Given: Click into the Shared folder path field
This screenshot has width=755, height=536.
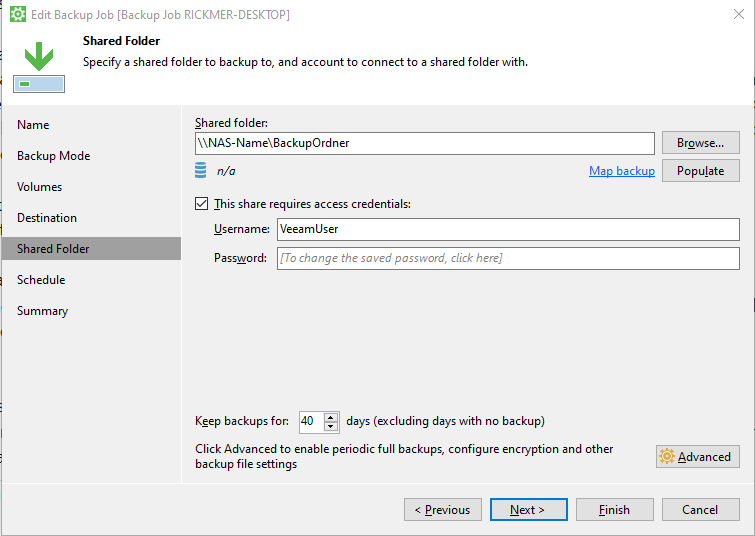Looking at the screenshot, I should [x=424, y=143].
